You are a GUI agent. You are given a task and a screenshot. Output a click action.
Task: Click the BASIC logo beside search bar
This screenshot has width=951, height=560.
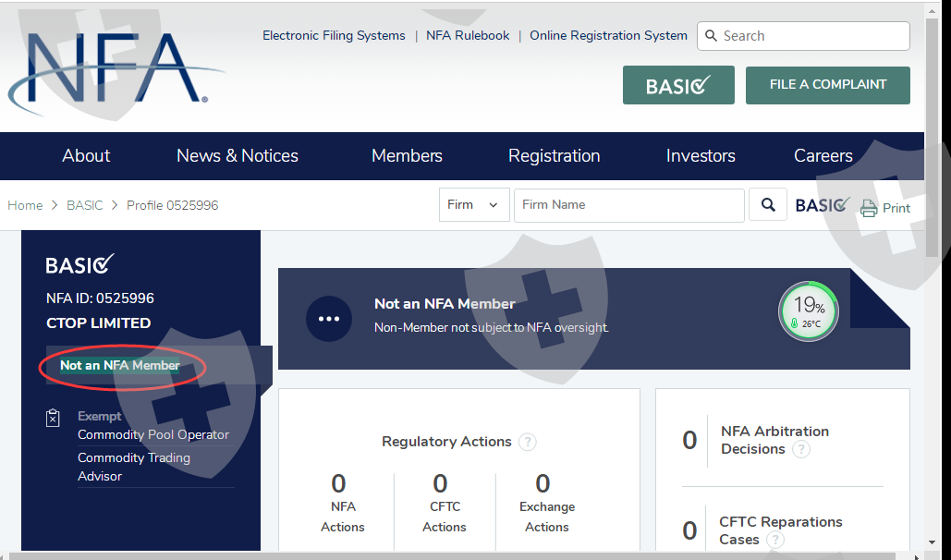click(821, 205)
